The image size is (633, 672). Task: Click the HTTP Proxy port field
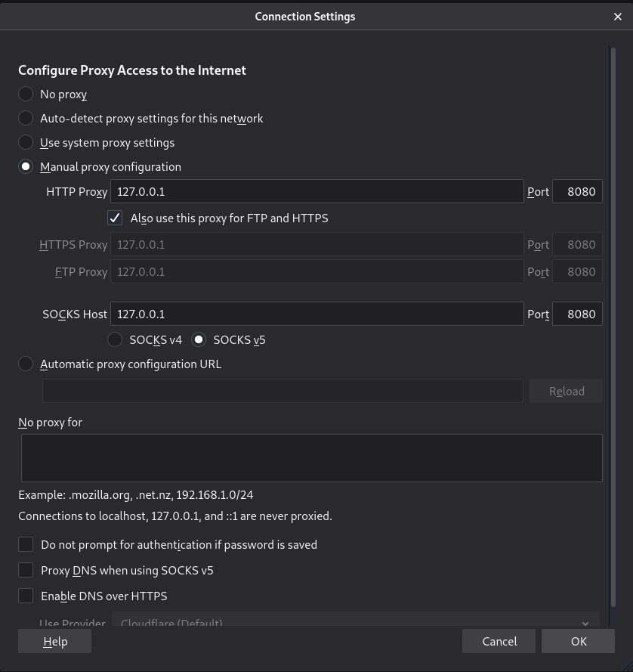577,192
